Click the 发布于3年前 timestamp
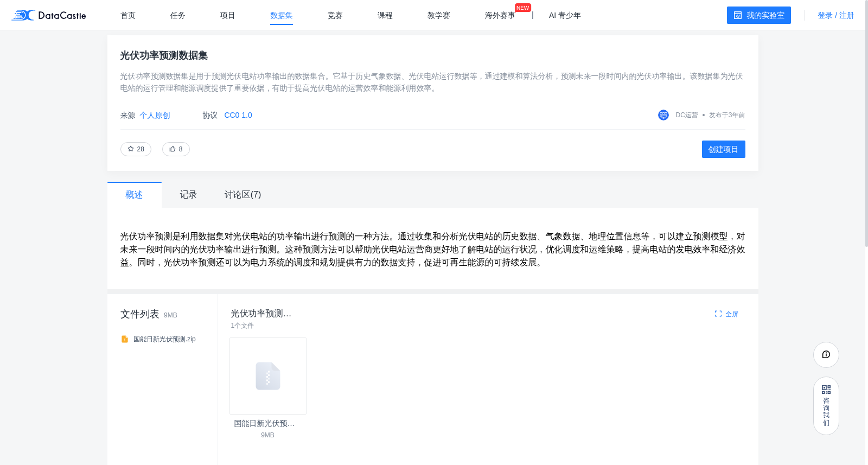The image size is (868, 465). pos(727,115)
